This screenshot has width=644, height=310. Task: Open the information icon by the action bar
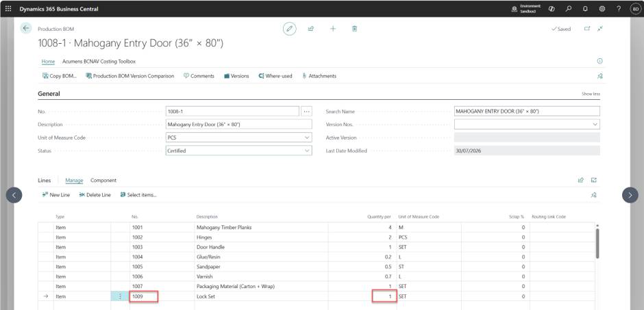[x=599, y=61]
